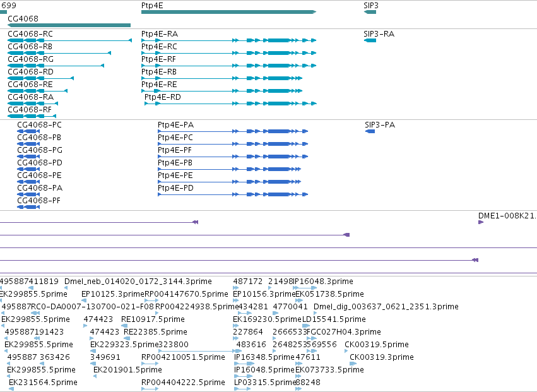Click the CG4068-PG protein label
This screenshot has width=537, height=392.
coord(40,150)
